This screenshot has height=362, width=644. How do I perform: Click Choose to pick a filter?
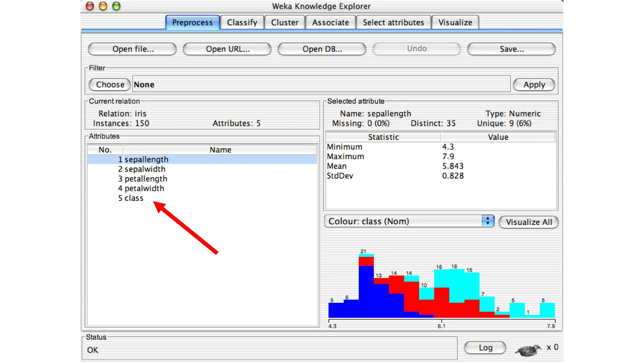(x=110, y=85)
